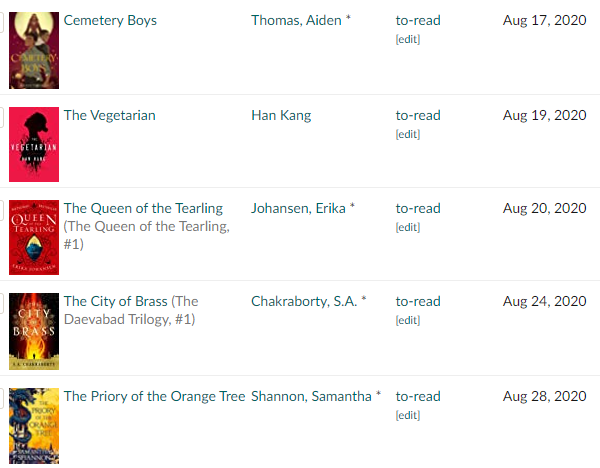Image resolution: width=600 pixels, height=468 pixels.
Task: Click The Vegetarian book cover image
Action: coord(34,144)
